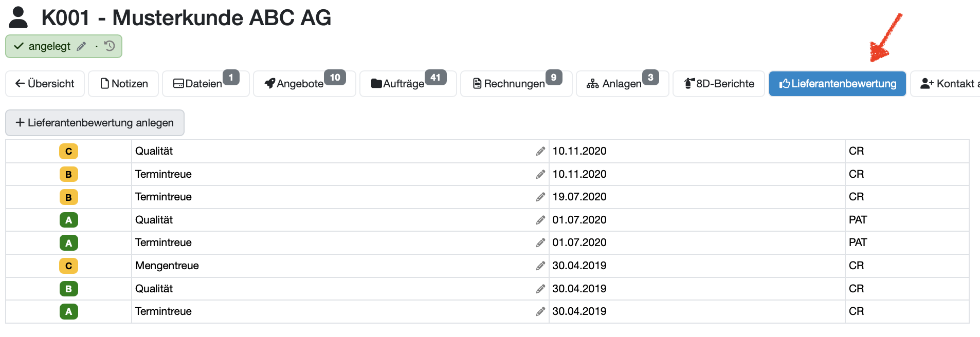Image resolution: width=980 pixels, height=337 pixels.
Task: Open the Angebote tab
Action: click(x=304, y=84)
